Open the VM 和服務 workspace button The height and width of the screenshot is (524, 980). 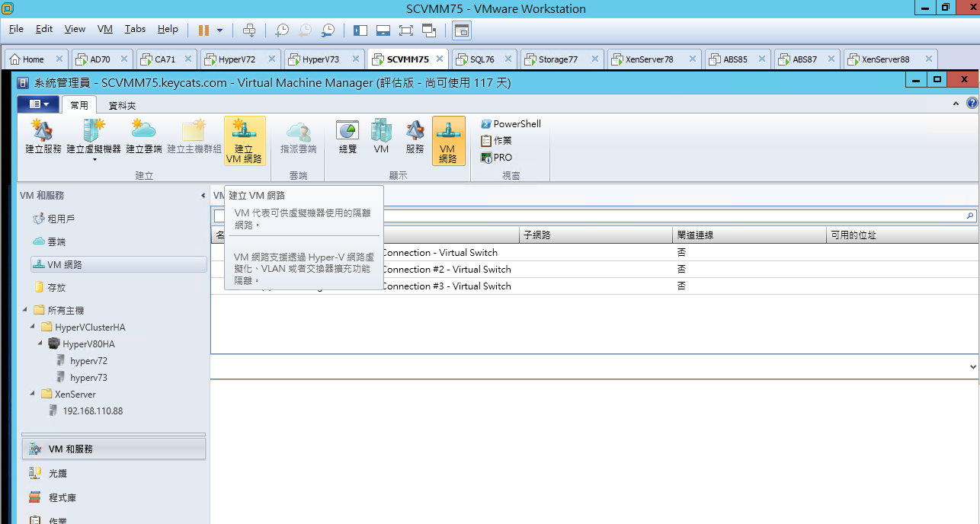point(114,449)
